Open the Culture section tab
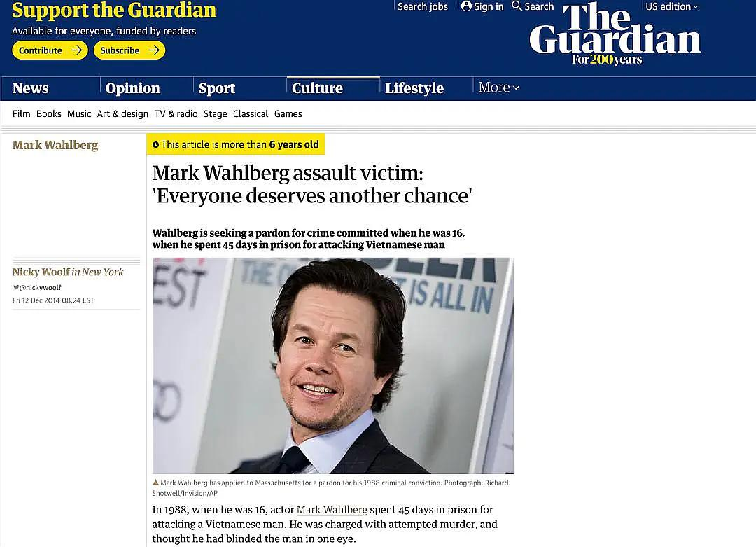 click(x=317, y=88)
